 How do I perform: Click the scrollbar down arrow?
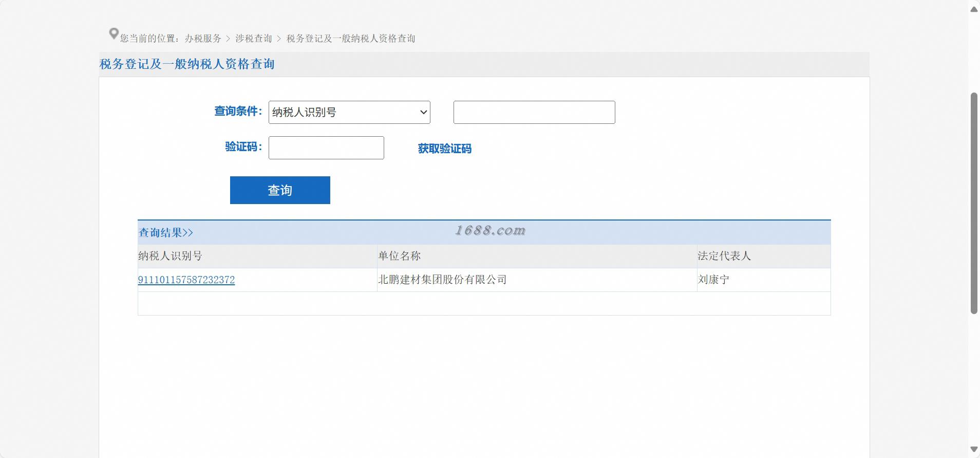[x=974, y=449]
